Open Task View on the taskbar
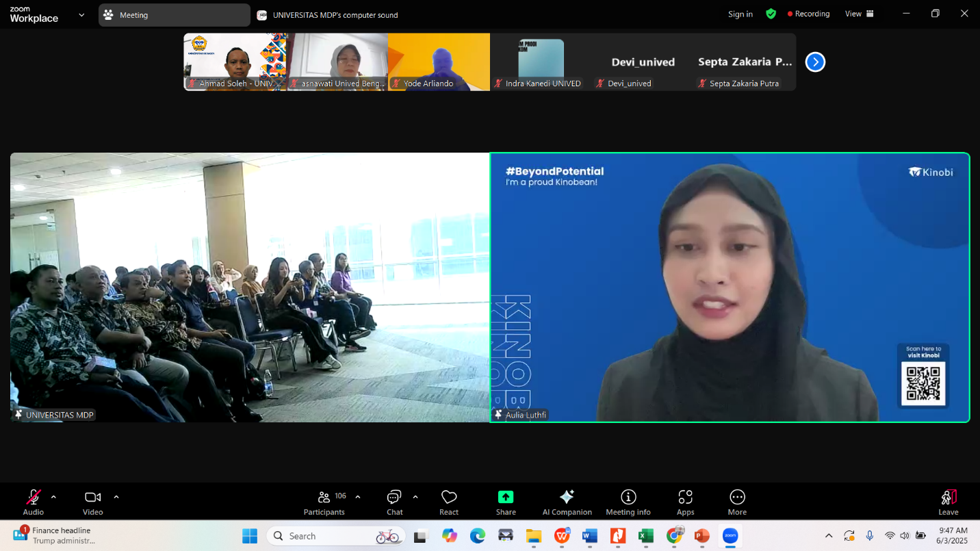Screen dimensions: 980x551 click(x=420, y=536)
